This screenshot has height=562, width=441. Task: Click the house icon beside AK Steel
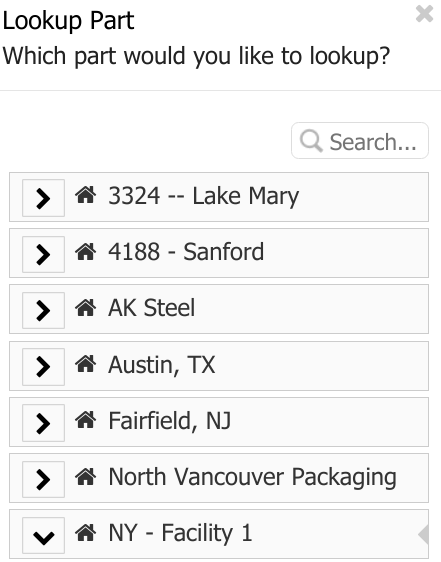[85, 308]
